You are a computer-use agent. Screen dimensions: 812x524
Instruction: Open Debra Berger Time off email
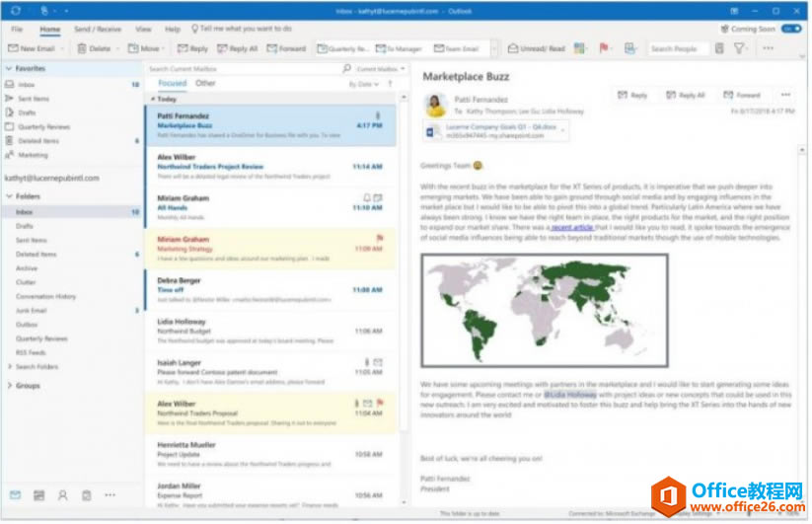(x=271, y=290)
